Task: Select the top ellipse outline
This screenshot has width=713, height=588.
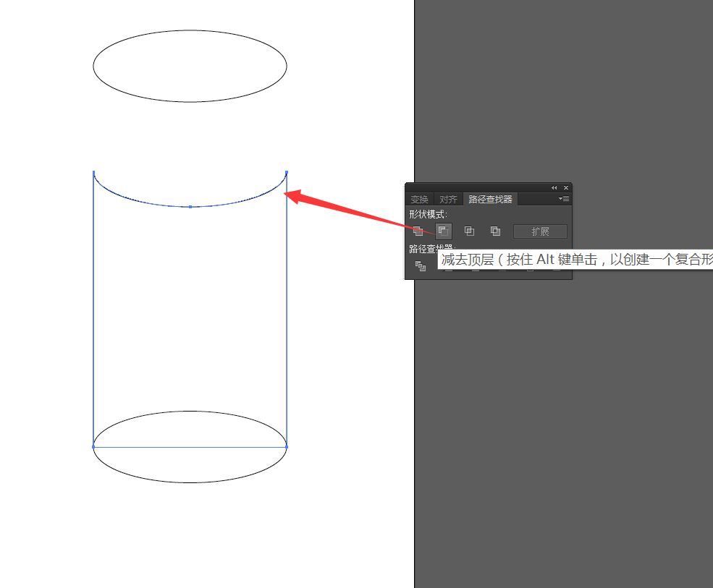Action: coord(190,30)
